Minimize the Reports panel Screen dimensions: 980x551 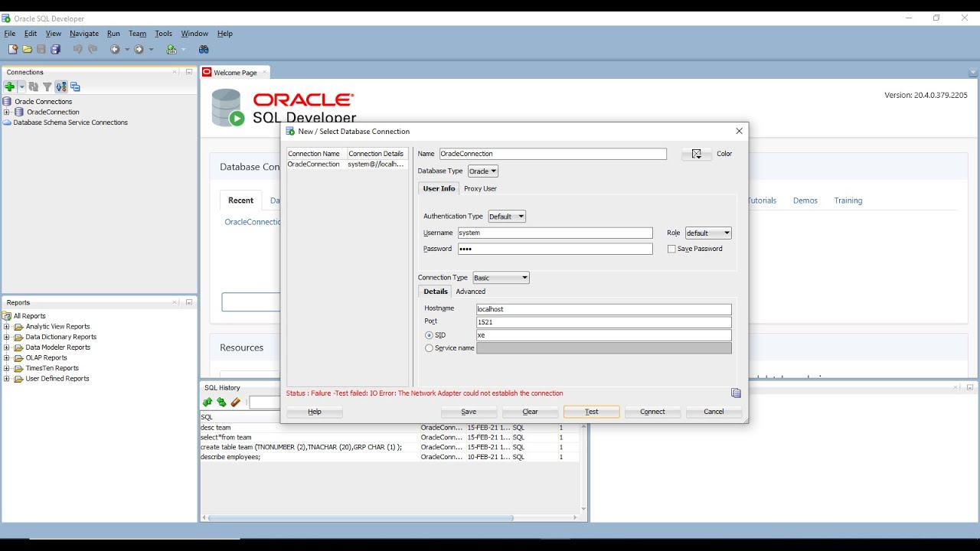coord(189,302)
